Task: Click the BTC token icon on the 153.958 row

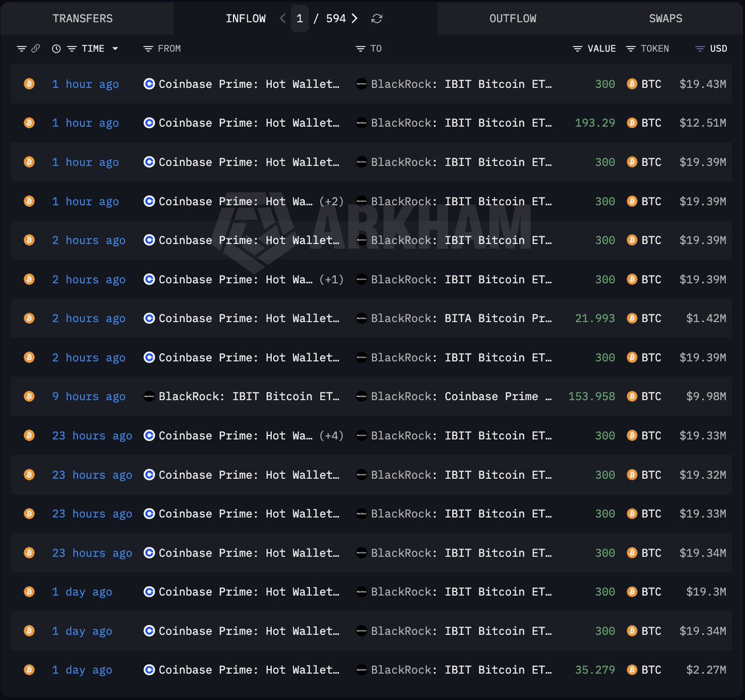Action: (632, 396)
